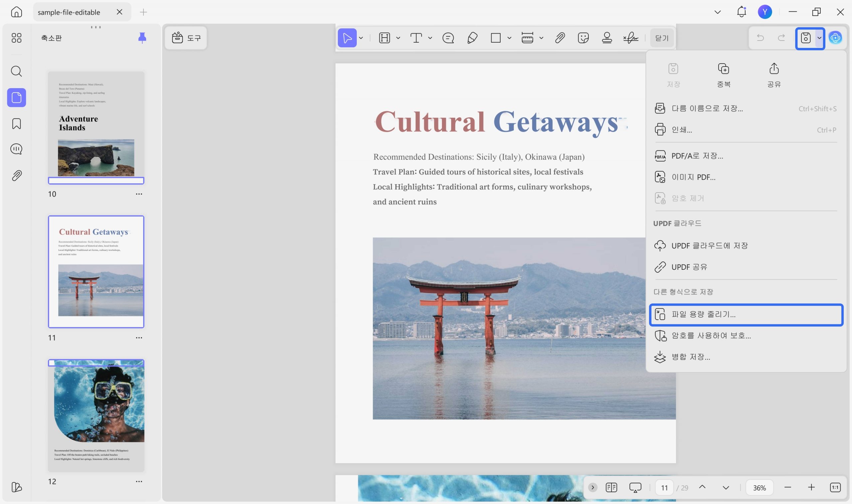Viewport: 852px width, 504px height.
Task: Unpin the 축소판 panel
Action: coord(142,38)
